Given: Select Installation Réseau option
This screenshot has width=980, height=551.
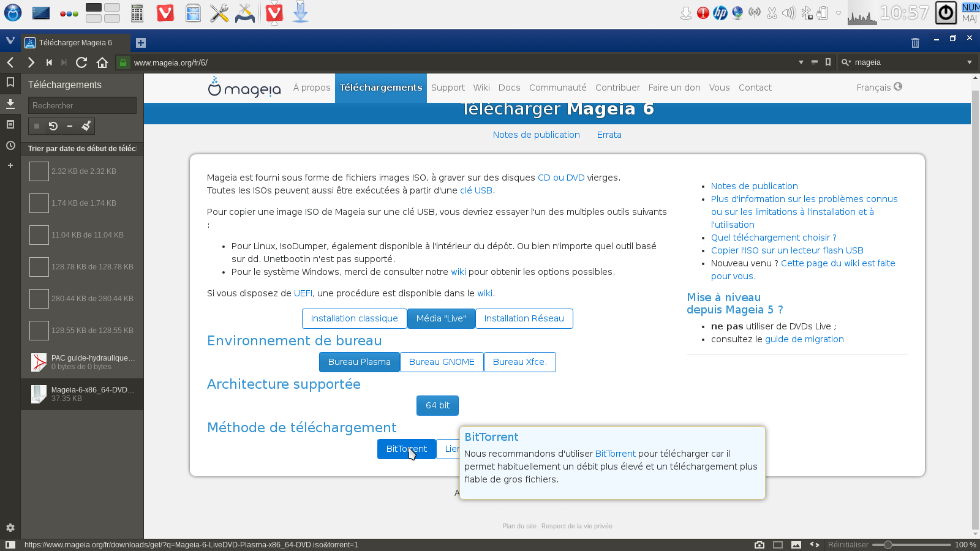Looking at the screenshot, I should [x=524, y=318].
